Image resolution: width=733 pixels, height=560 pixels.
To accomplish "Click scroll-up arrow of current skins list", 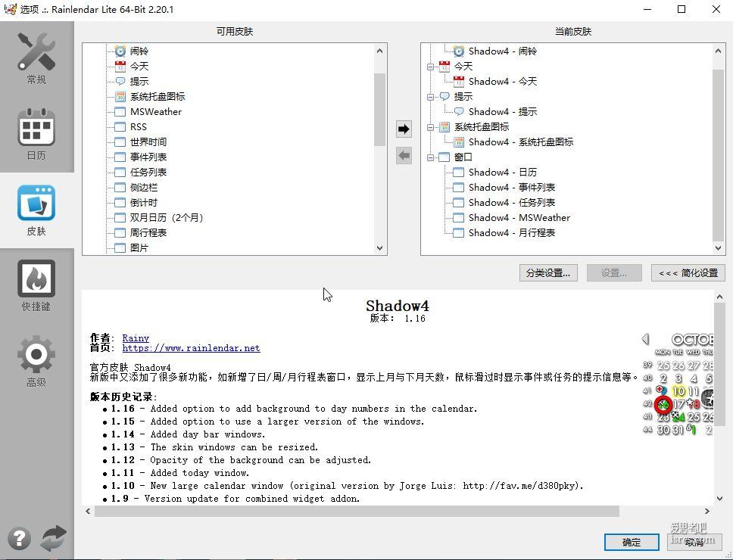I will pos(718,51).
